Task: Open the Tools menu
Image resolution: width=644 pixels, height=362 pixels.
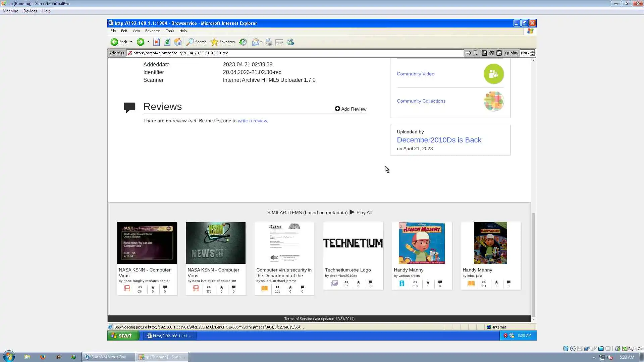Action: click(170, 31)
